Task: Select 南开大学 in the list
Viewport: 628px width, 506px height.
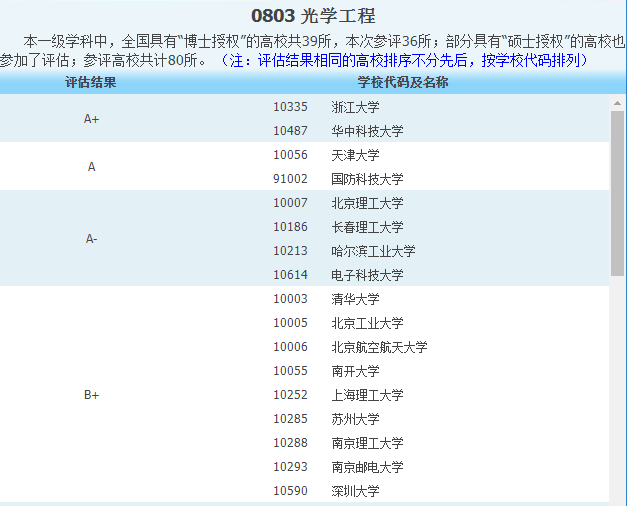Action: pos(355,371)
